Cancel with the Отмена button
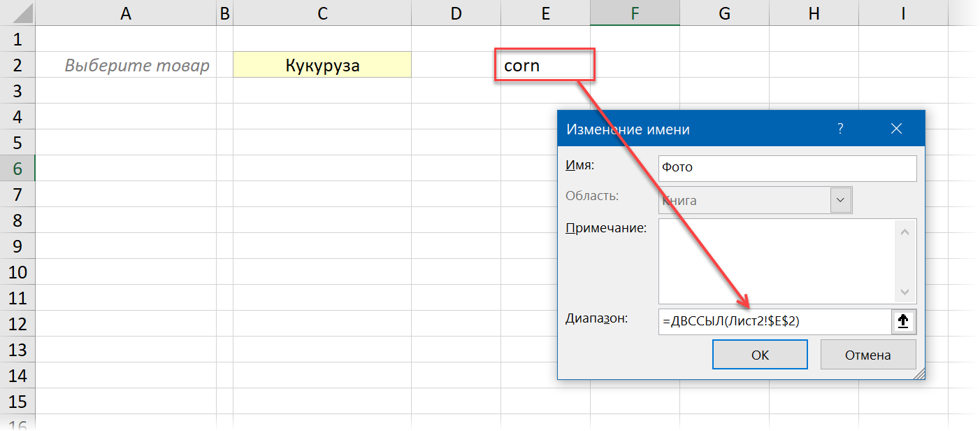This screenshot has width=980, height=431. click(868, 355)
